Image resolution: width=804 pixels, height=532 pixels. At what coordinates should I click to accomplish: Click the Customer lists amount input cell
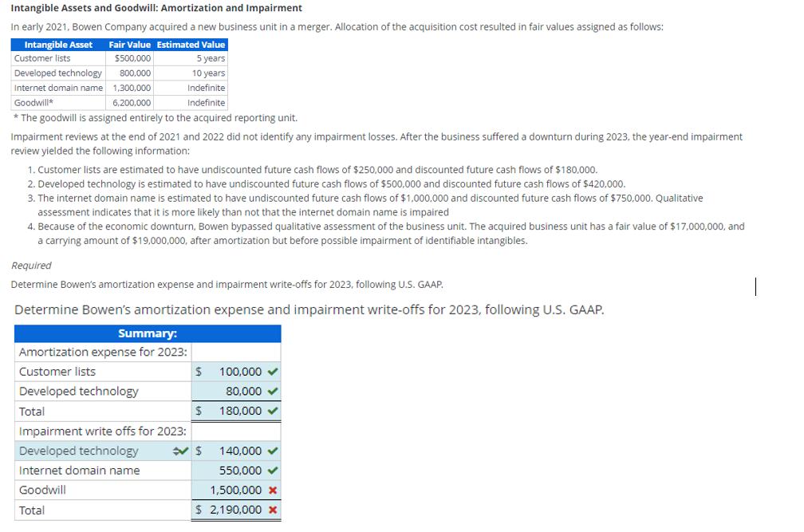point(236,371)
